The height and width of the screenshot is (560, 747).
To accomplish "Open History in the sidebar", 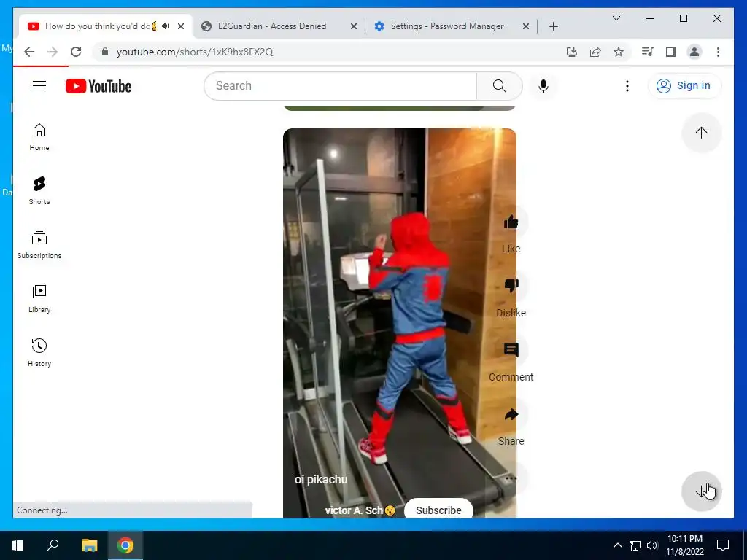I will click(x=39, y=353).
